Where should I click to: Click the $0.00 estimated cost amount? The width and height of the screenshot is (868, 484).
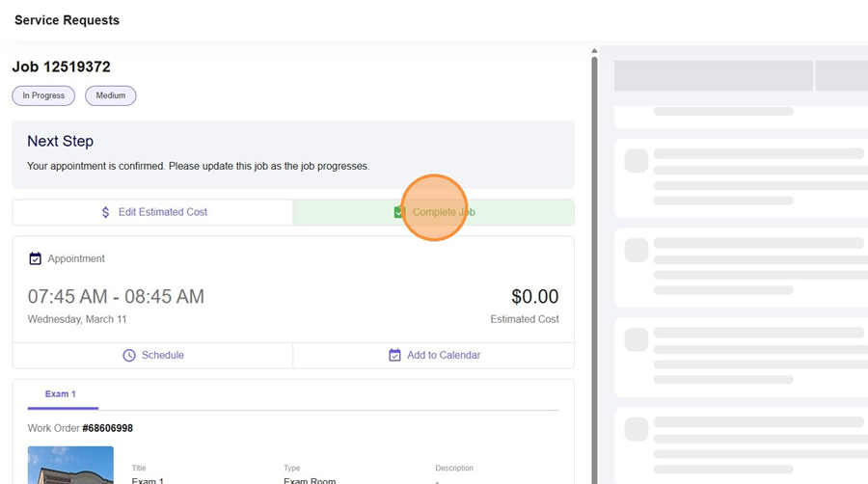(x=534, y=297)
